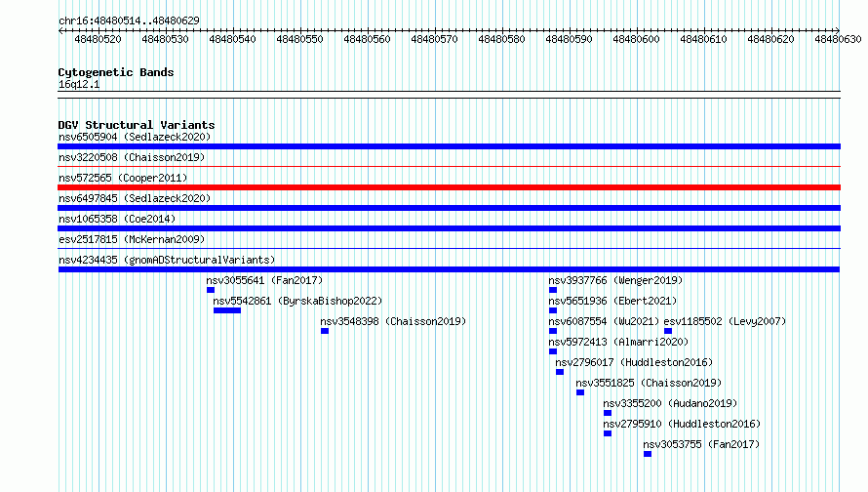Select the thin red nsv3220508 line
Image resolution: width=868 pixels, height=492 pixels.
pyautogui.click(x=449, y=166)
